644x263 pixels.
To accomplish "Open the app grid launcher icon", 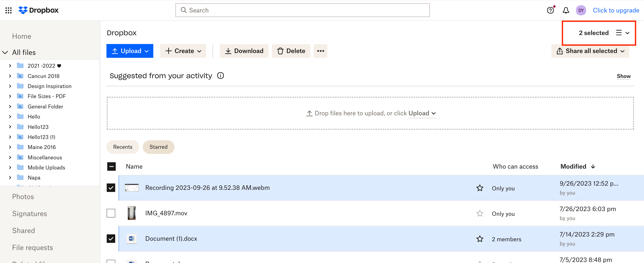I will (8, 10).
